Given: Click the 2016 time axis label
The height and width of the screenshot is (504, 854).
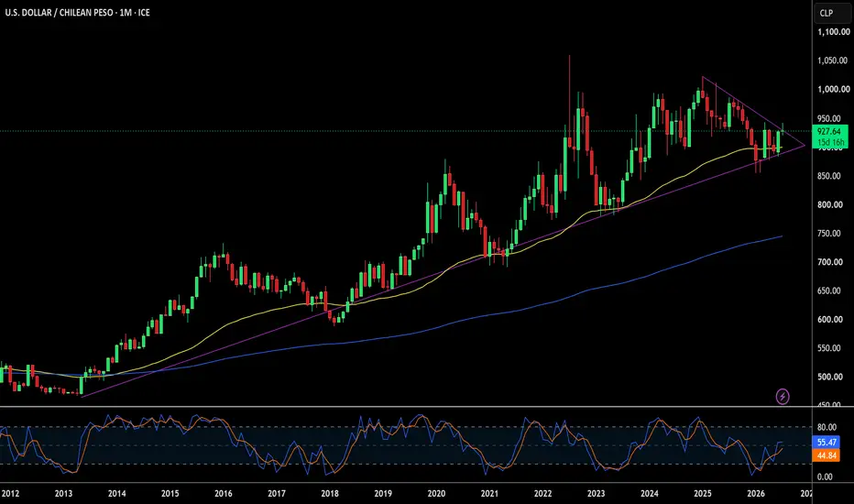Looking at the screenshot, I should pos(224,494).
